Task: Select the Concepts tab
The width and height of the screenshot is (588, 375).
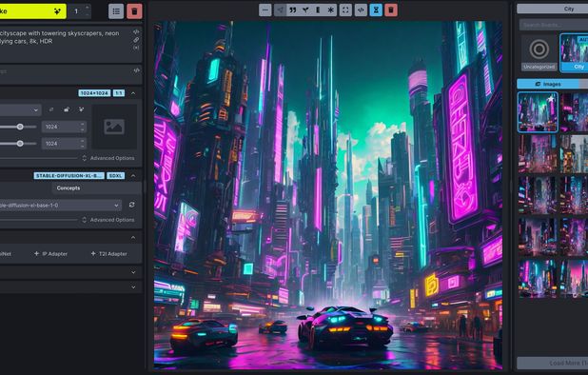Action: click(x=69, y=187)
